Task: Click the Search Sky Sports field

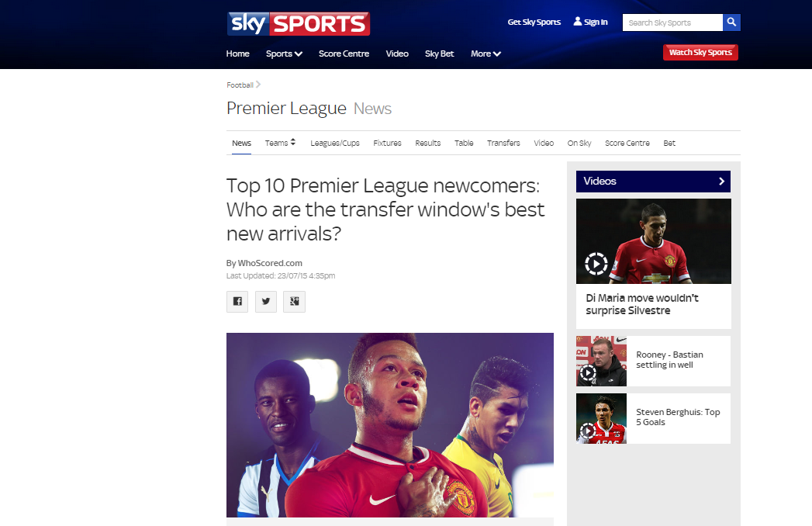Action: tap(672, 22)
